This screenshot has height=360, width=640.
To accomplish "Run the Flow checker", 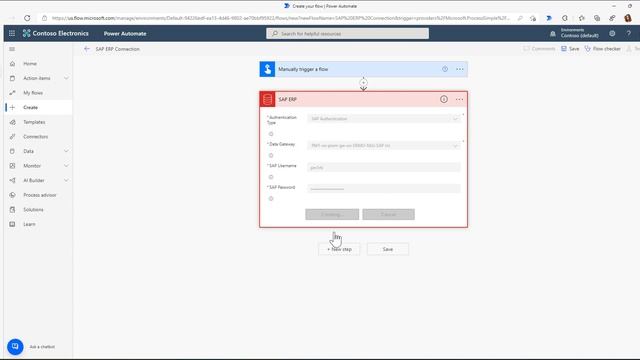I will pyautogui.click(x=602, y=49).
